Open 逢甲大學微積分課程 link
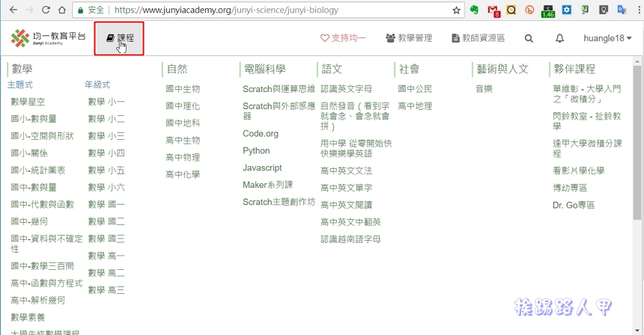This screenshot has height=335, width=644. point(587,149)
